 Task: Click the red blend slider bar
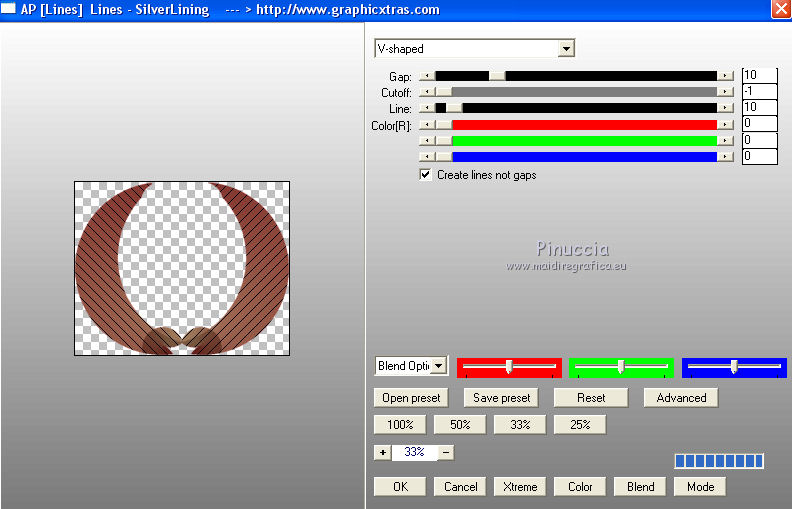coord(509,367)
